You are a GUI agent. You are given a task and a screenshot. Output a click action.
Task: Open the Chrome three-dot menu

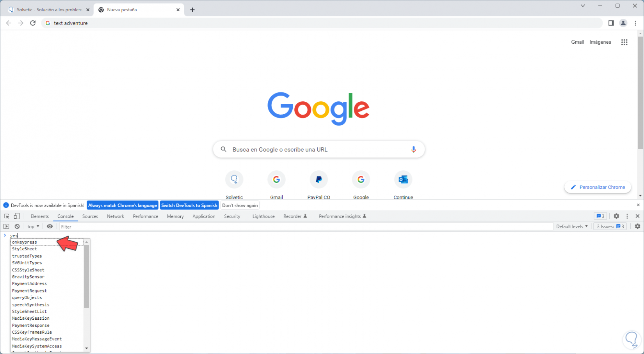(635, 23)
